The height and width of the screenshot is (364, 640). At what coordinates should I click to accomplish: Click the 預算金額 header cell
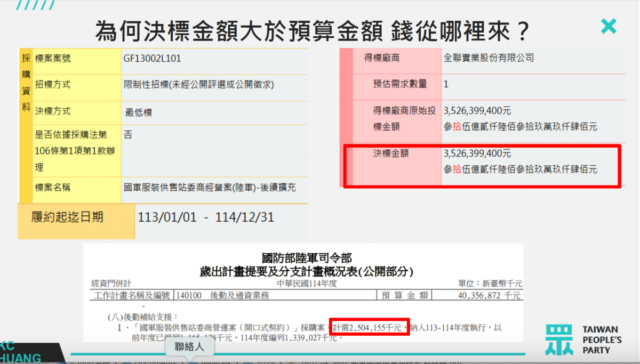405,295
